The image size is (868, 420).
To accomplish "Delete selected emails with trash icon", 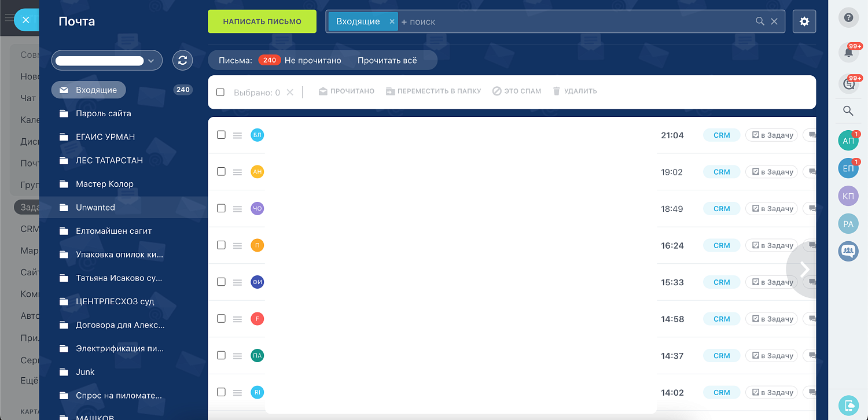I will coord(574,91).
